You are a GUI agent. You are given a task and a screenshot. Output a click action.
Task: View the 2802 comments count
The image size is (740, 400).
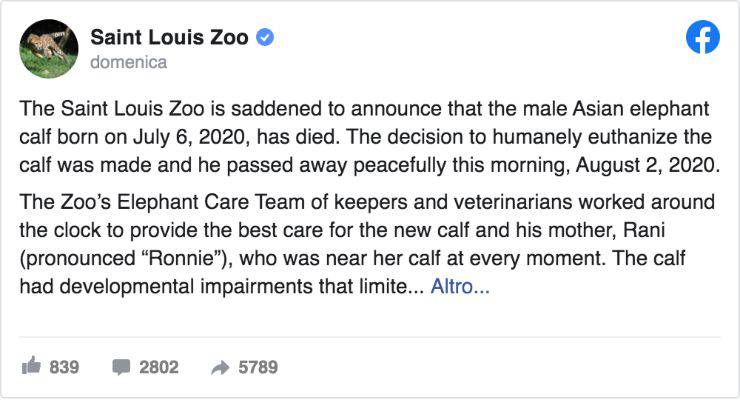tap(159, 367)
